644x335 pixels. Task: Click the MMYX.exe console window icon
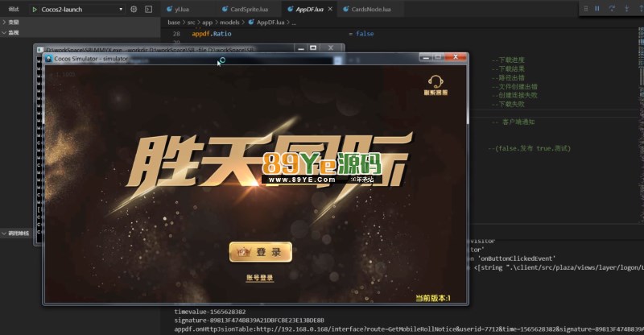(x=40, y=50)
